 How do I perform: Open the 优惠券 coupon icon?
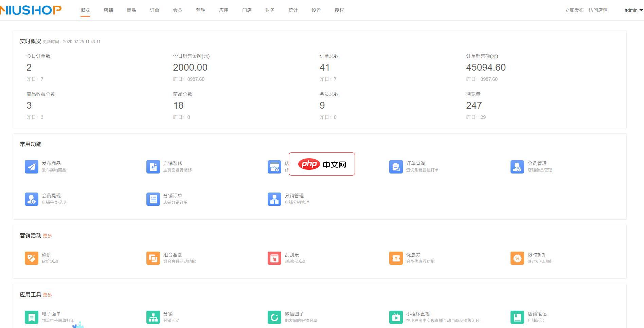click(x=396, y=258)
